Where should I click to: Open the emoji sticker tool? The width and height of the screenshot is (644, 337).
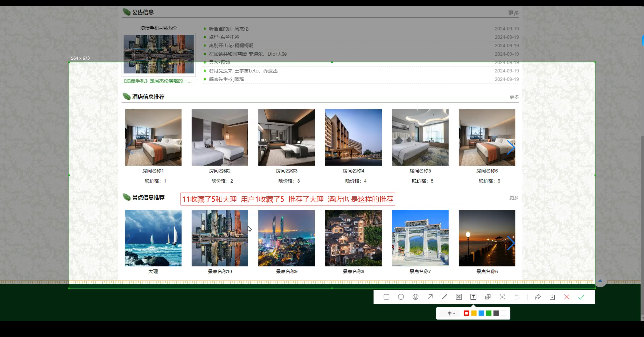point(416,297)
